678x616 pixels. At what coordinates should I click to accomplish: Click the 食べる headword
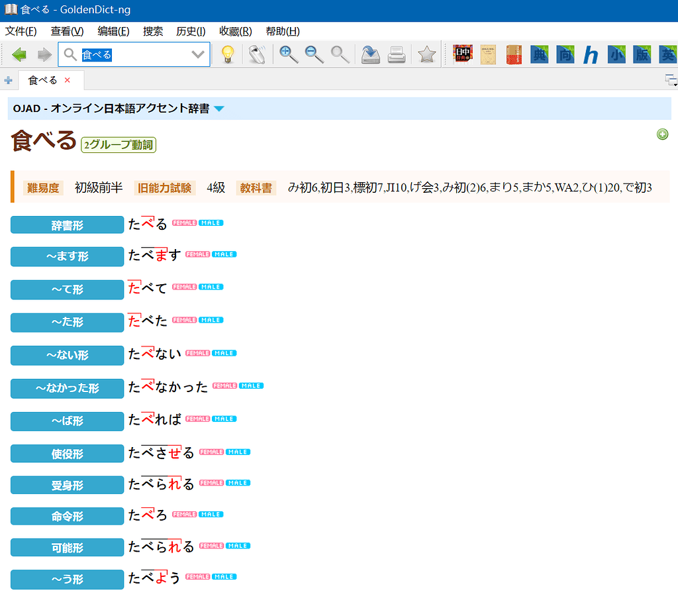(x=43, y=141)
